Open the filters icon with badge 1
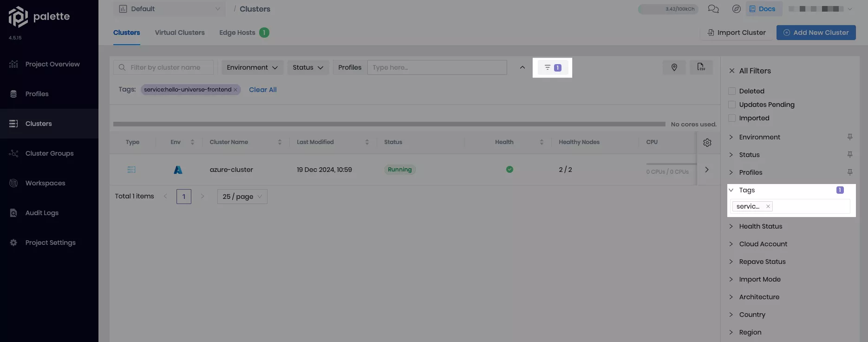868x342 pixels. [x=553, y=68]
